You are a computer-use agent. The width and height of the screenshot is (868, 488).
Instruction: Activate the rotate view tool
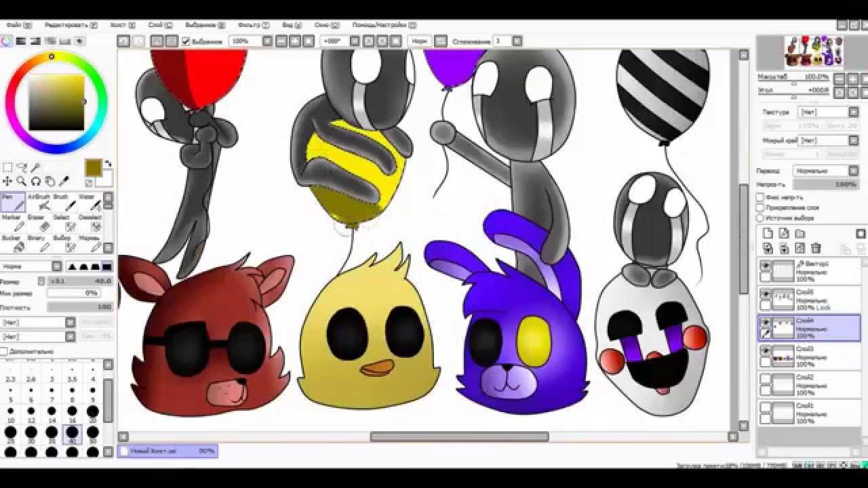click(36, 181)
